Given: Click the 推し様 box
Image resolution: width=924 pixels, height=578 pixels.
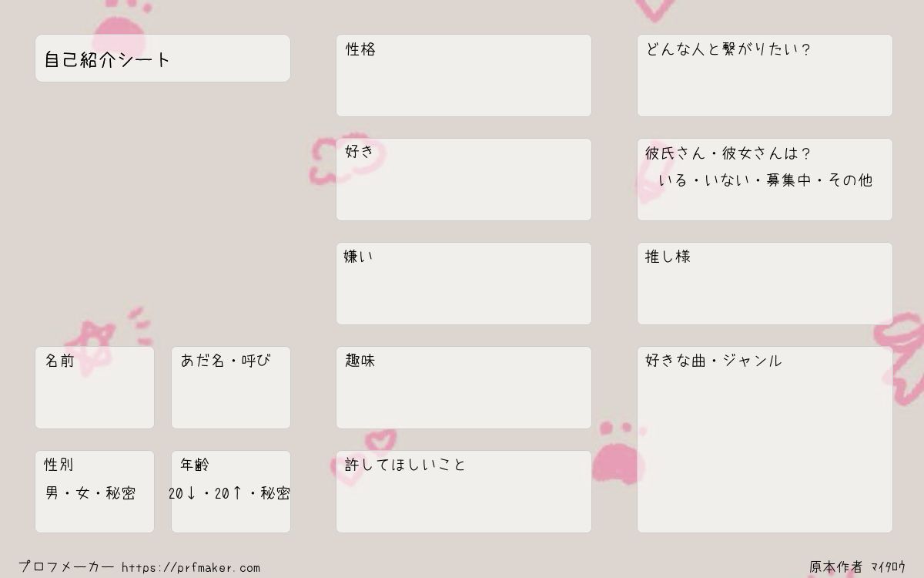Looking at the screenshot, I should point(765,284).
